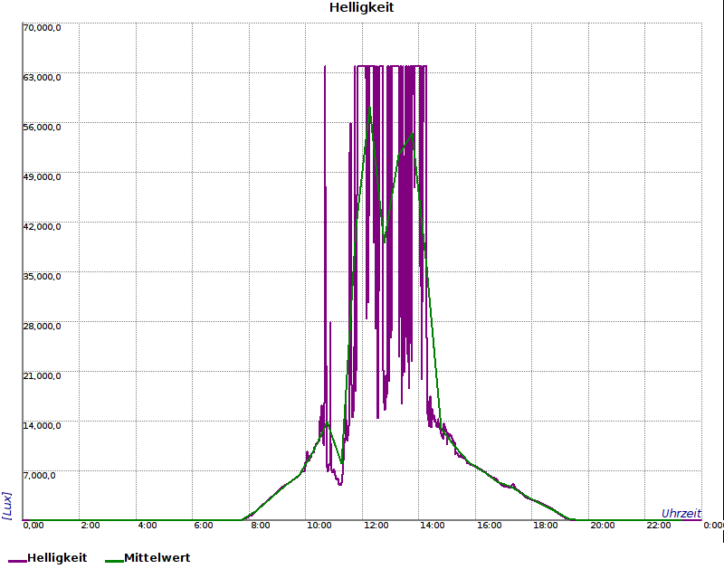
Task: Click the 4:00 time tick label
Action: (x=148, y=526)
